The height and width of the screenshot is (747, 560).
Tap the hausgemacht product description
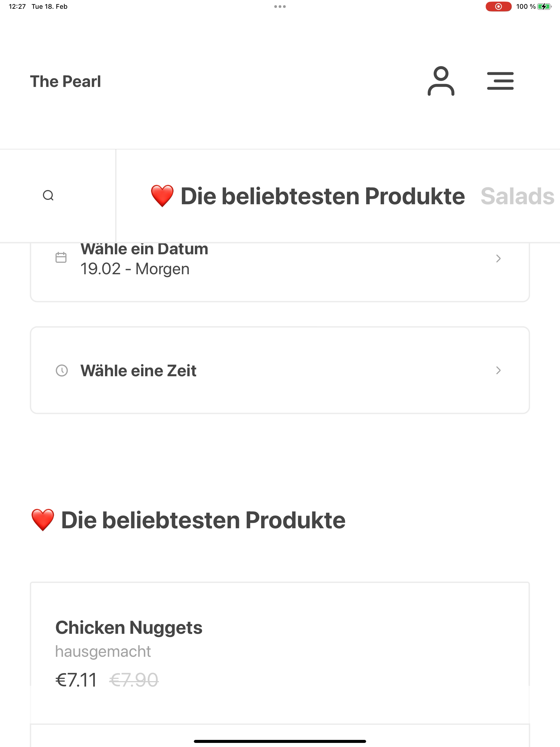(103, 651)
